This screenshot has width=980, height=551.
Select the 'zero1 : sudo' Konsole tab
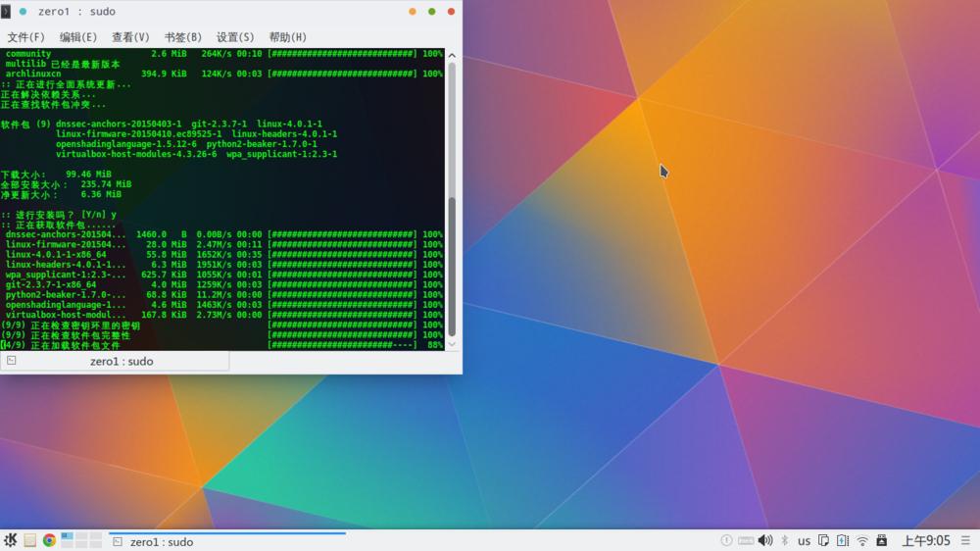click(x=115, y=361)
